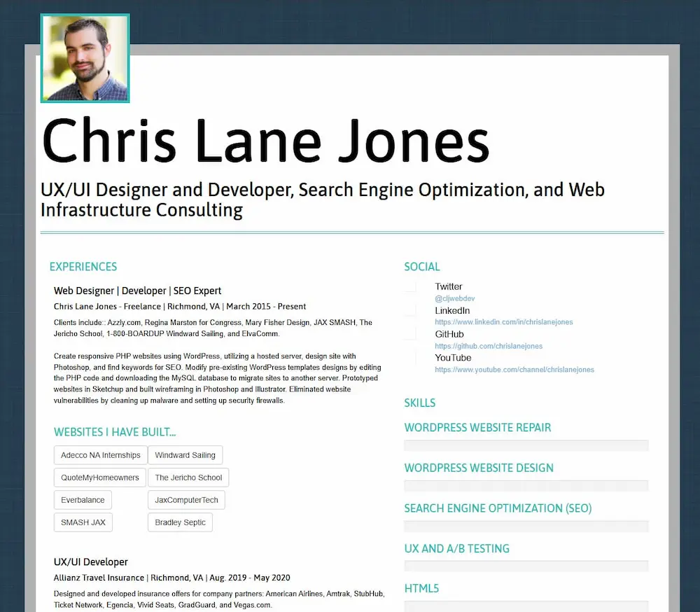This screenshot has width=700, height=612.
Task: Select the Bradley Septic website button
Action: [180, 522]
